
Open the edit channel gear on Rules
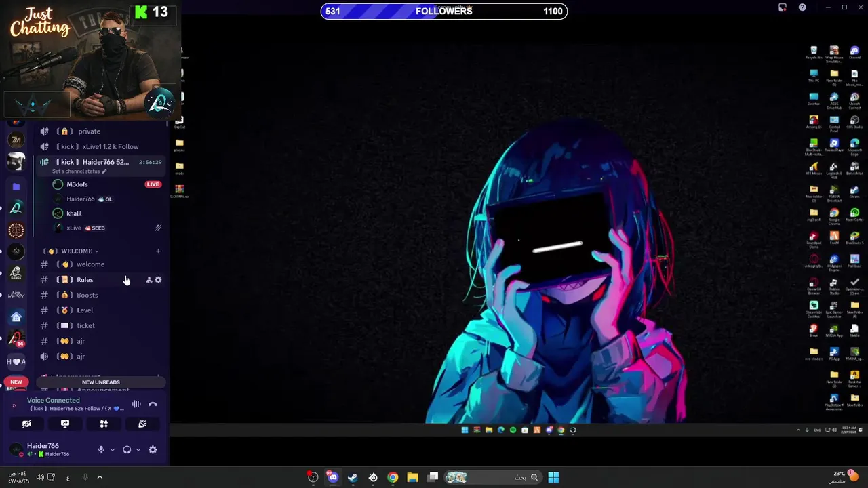pos(158,280)
